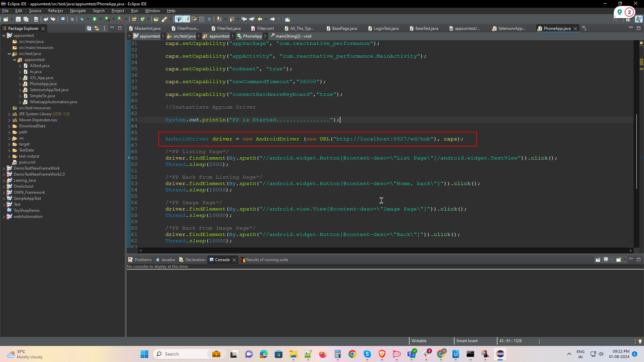Click Collapse All in Package Explorer
The width and height of the screenshot is (644, 362).
[x=89, y=28]
